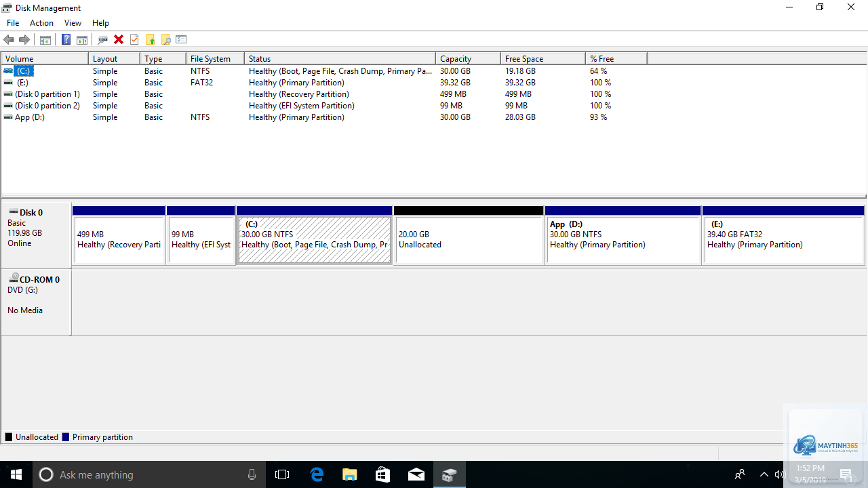Click the Properties checkmark page icon

point(134,40)
